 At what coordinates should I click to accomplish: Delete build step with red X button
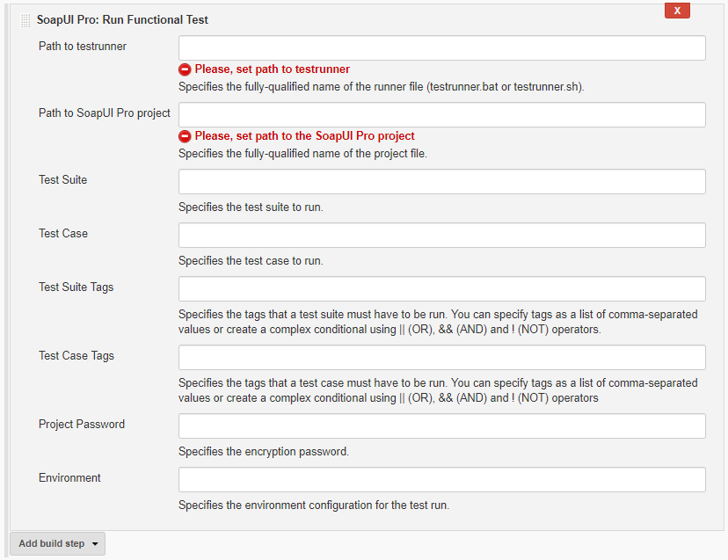[677, 11]
